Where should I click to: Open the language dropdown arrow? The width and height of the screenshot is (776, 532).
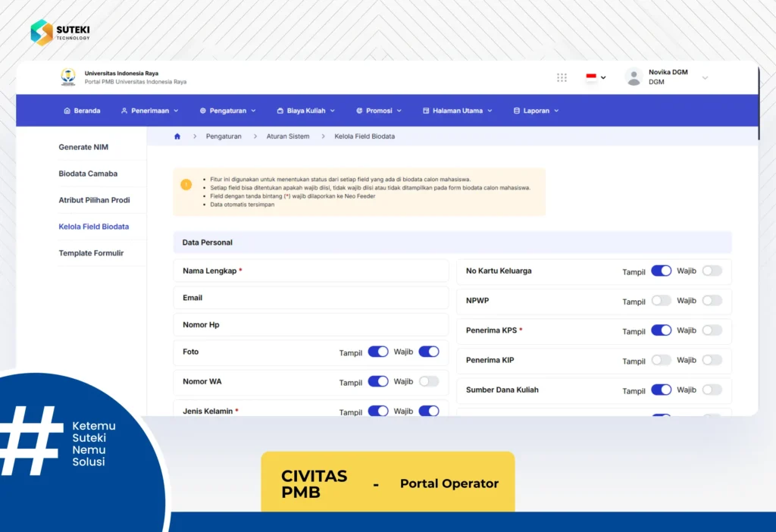click(x=603, y=78)
